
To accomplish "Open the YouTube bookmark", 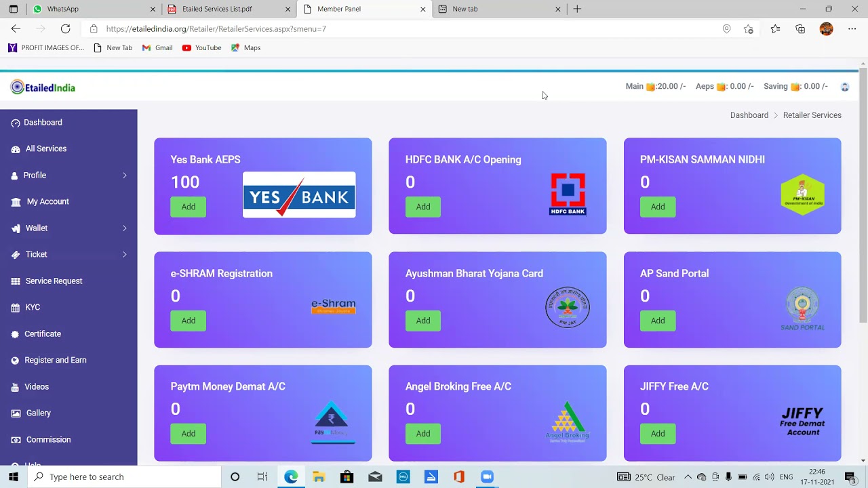I will 201,47.
